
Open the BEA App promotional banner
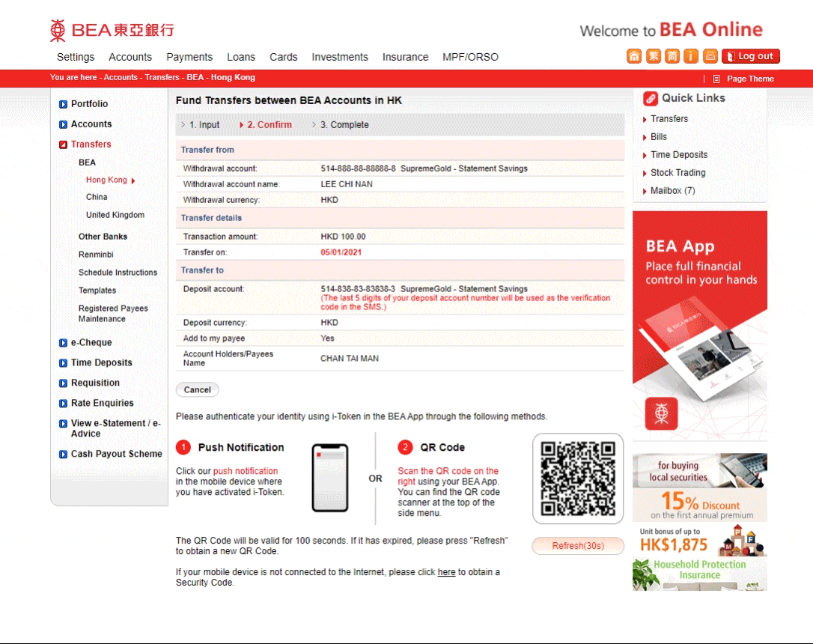click(x=700, y=326)
